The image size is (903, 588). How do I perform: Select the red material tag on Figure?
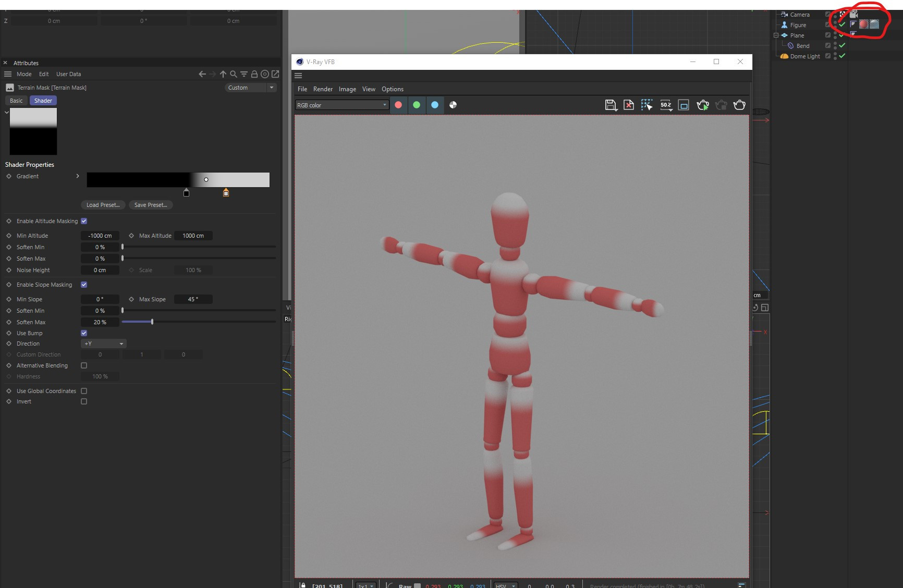click(x=864, y=24)
